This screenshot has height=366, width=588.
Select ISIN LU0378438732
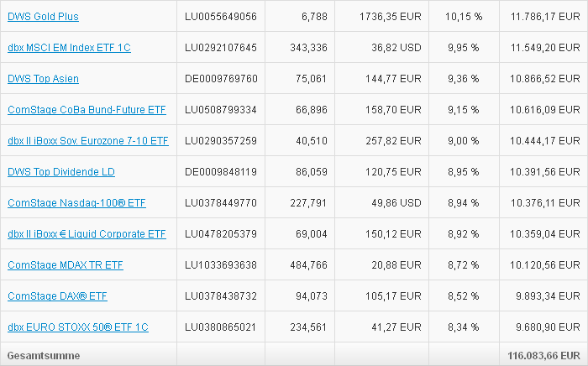[221, 296]
